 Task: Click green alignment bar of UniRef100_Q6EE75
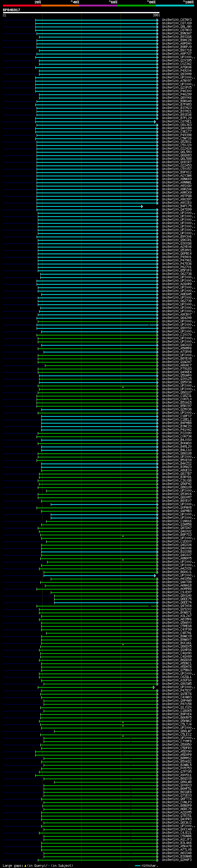click(107, 599)
